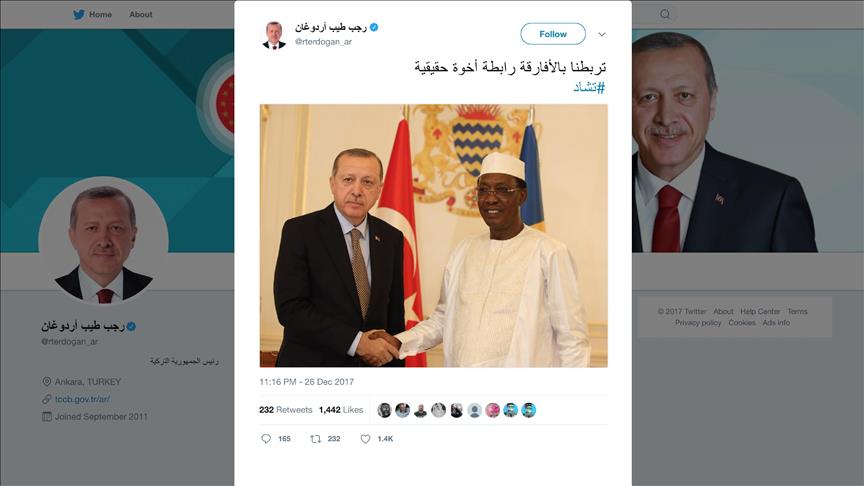The height and width of the screenshot is (486, 864).
Task: Open the Help Center footer link
Action: coord(760,311)
